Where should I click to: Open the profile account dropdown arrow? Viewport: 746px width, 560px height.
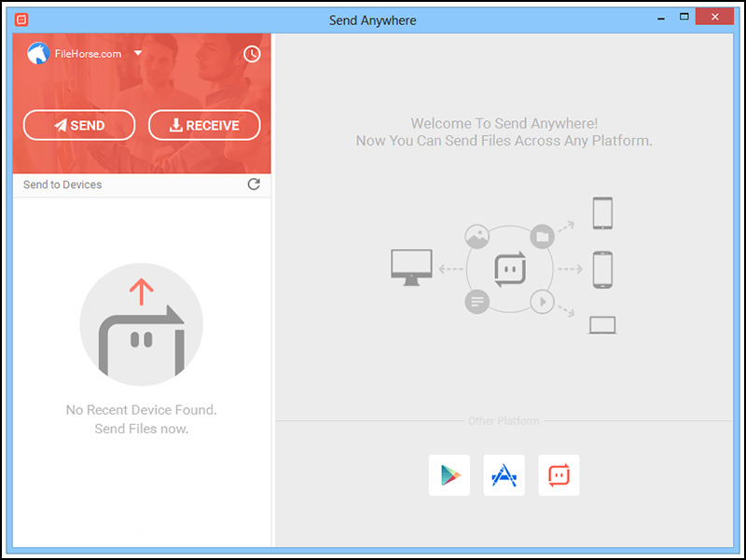pyautogui.click(x=138, y=53)
